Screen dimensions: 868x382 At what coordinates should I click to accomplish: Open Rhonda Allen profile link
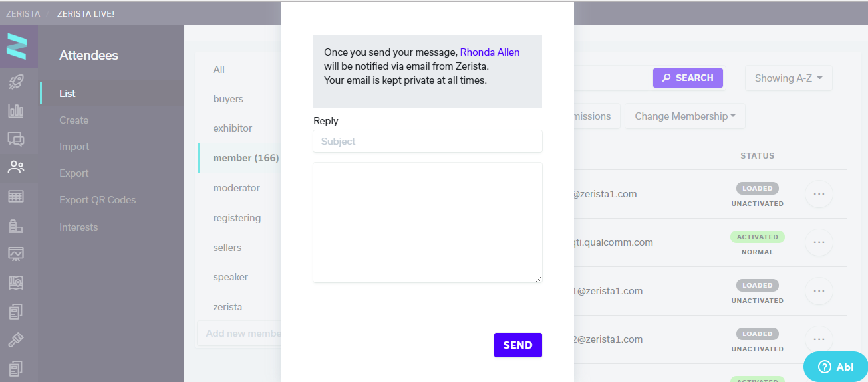(x=490, y=52)
